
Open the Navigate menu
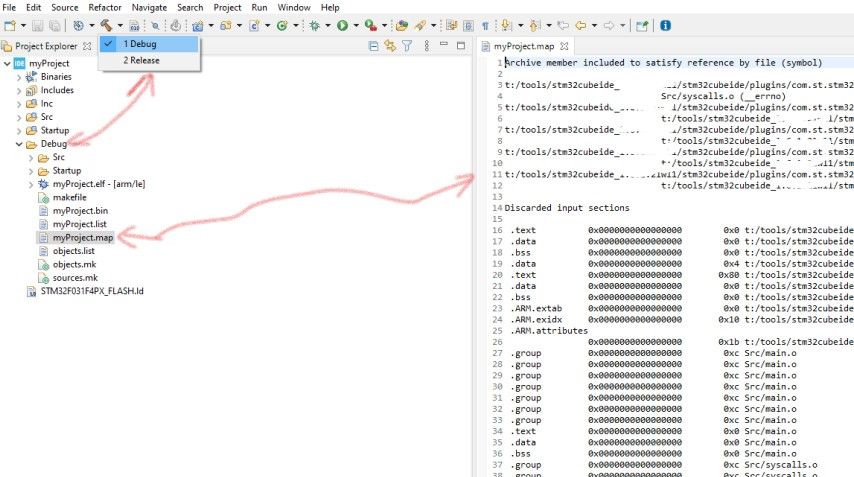pos(149,8)
